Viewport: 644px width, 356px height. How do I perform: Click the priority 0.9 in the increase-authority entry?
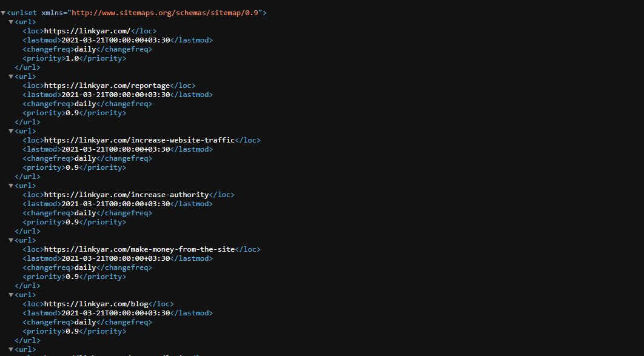[72, 222]
